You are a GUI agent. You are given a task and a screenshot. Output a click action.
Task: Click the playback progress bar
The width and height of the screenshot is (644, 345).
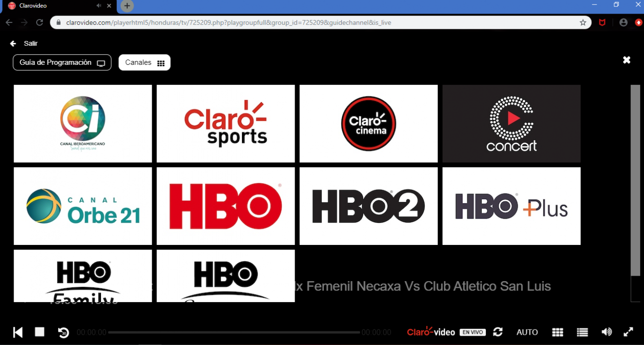[234, 332]
